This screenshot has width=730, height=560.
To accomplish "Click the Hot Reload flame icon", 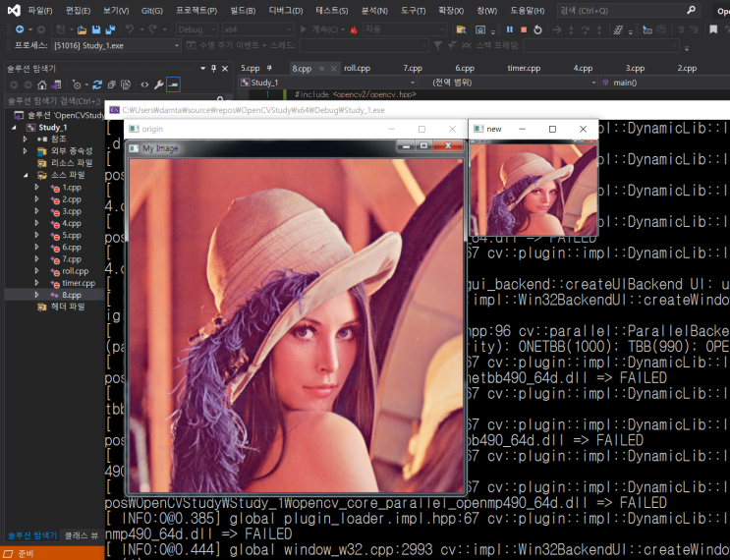I will tap(354, 29).
